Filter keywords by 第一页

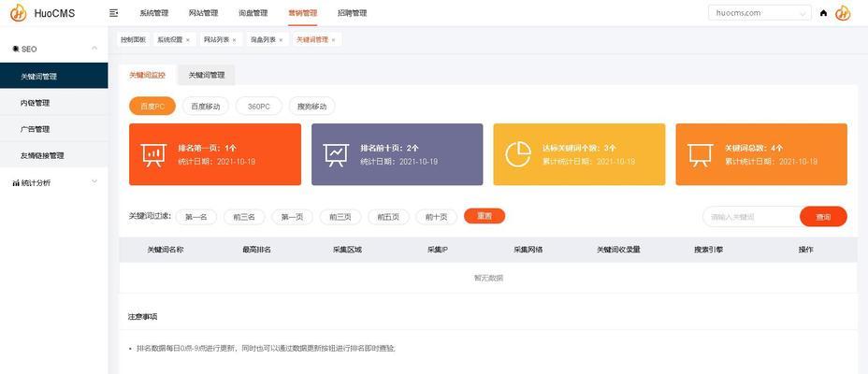coord(292,217)
